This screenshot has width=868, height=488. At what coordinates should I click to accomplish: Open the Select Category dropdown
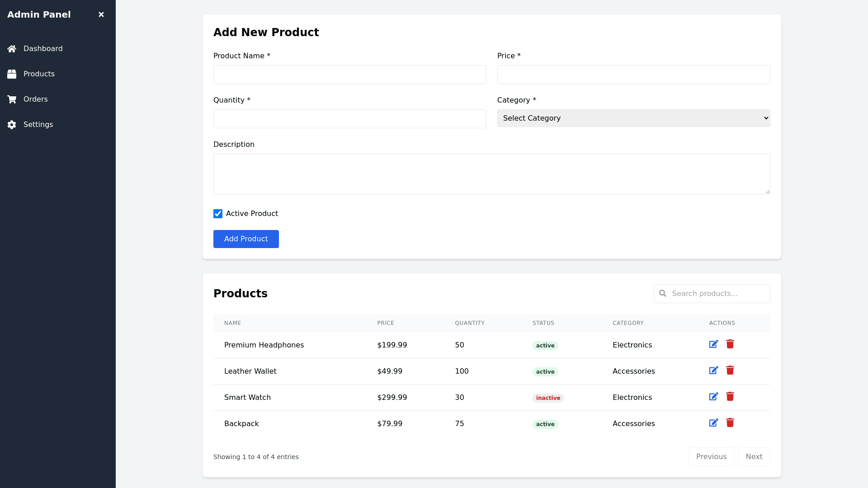[x=633, y=118]
